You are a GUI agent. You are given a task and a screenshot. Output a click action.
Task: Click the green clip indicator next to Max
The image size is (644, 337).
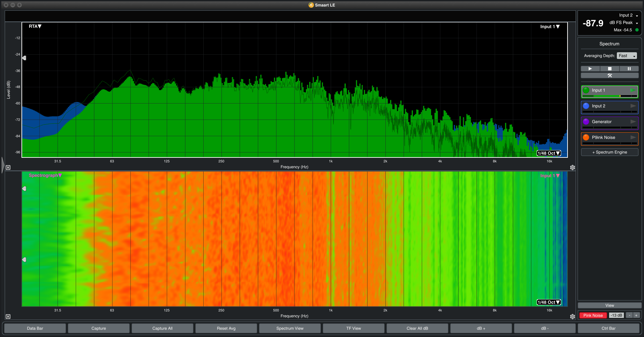tap(637, 30)
